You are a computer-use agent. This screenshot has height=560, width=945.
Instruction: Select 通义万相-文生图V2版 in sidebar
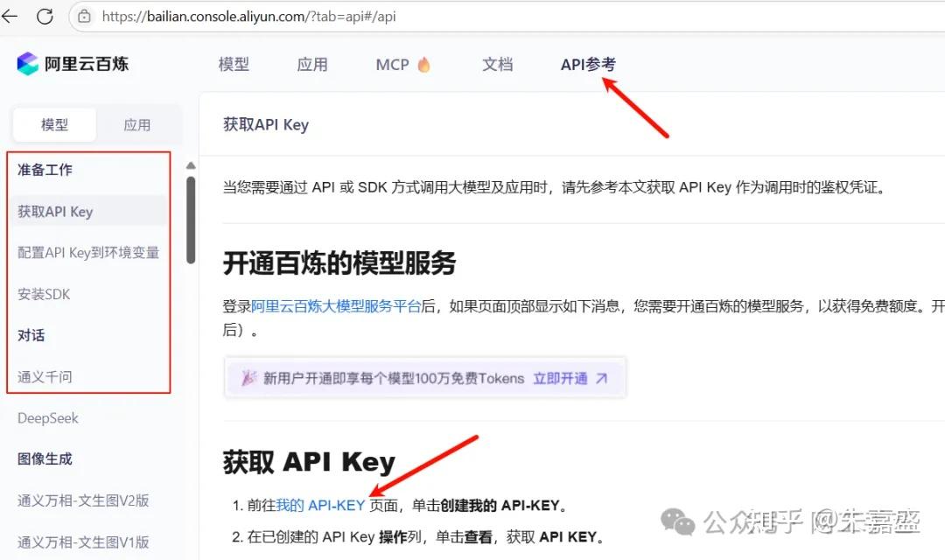coord(83,500)
